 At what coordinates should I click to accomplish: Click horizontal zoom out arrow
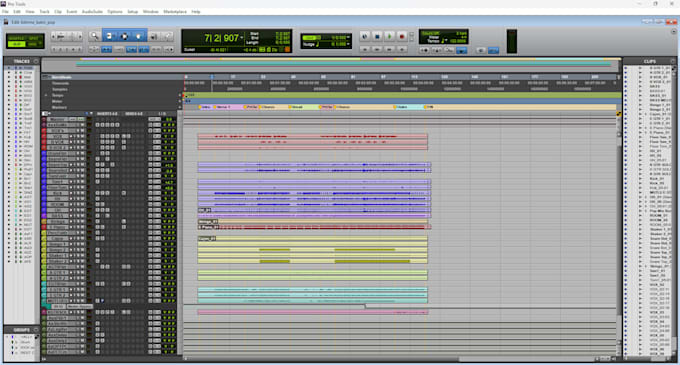point(53,37)
